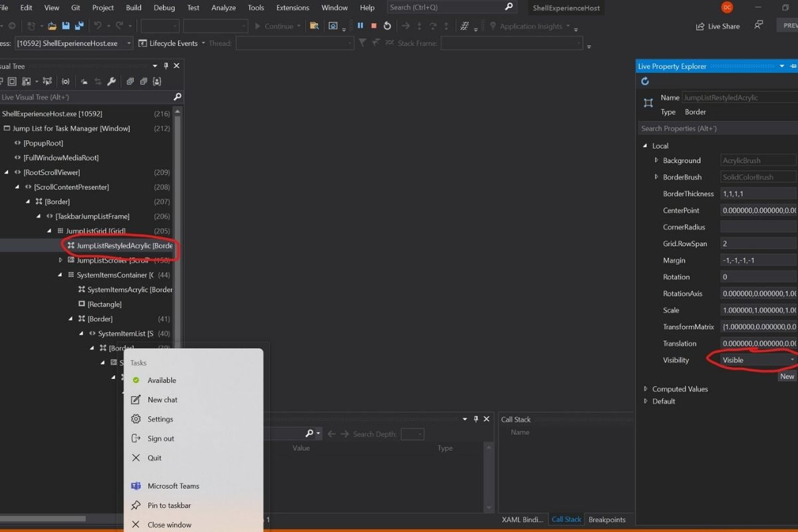Viewport: 798px width, 532px height.
Task: Click the Lifecycle Events icon
Action: point(143,43)
